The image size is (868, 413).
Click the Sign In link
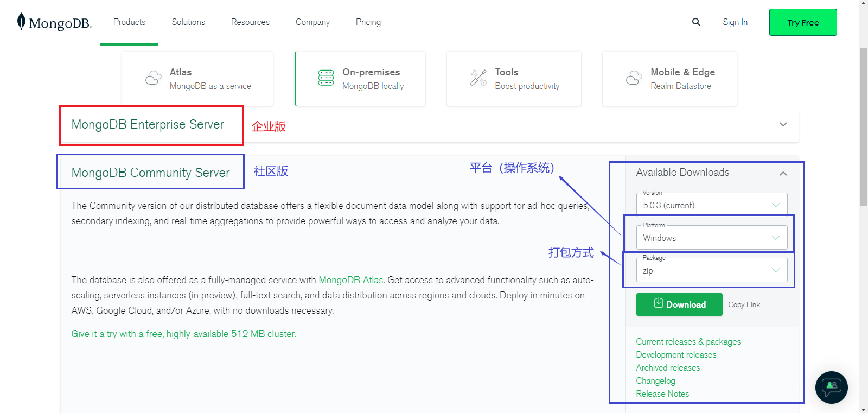tap(735, 22)
